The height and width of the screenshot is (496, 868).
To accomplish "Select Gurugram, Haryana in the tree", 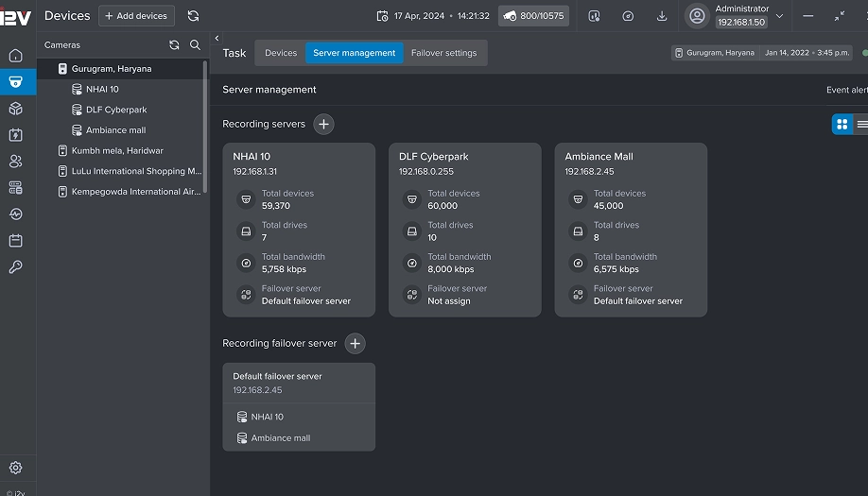I will click(121, 69).
